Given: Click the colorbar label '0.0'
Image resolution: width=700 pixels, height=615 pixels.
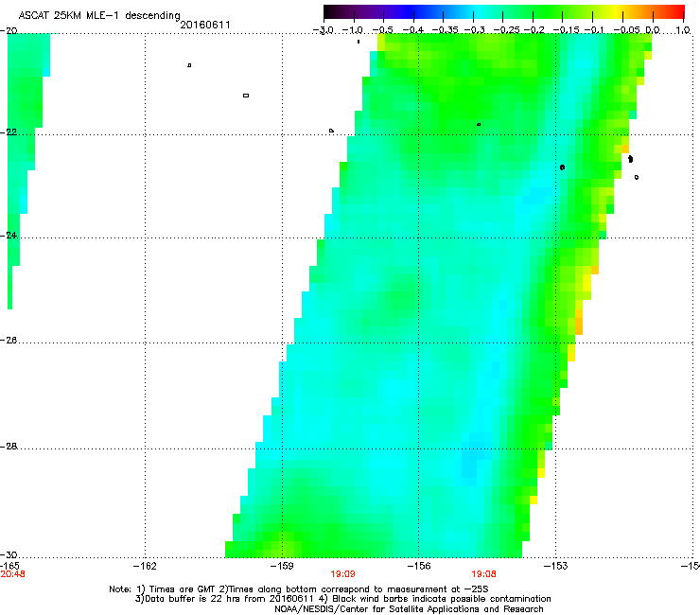Looking at the screenshot, I should [653, 30].
